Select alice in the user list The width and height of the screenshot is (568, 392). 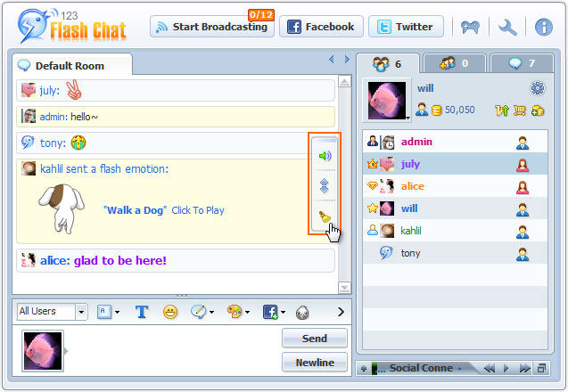tap(455, 186)
